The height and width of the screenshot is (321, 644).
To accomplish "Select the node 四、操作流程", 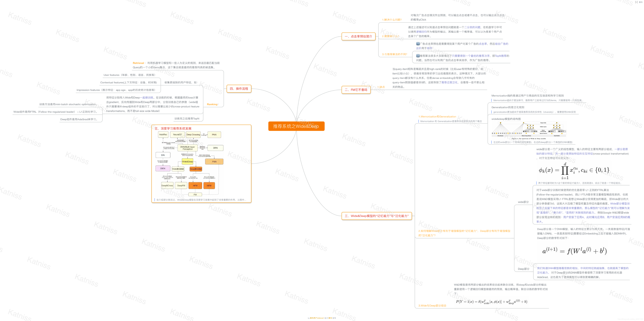I will point(239,89).
